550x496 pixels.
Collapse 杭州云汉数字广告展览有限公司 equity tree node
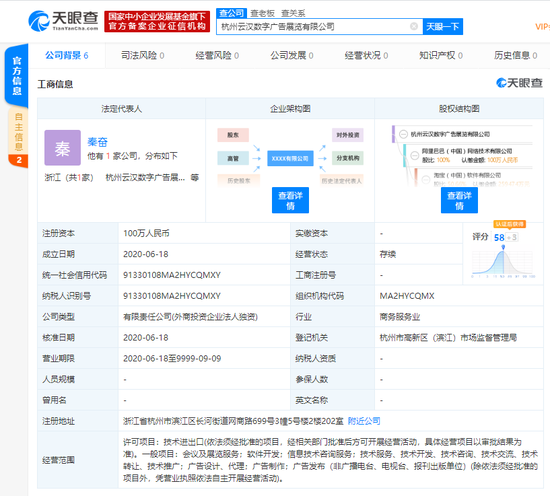pyautogui.click(x=403, y=134)
